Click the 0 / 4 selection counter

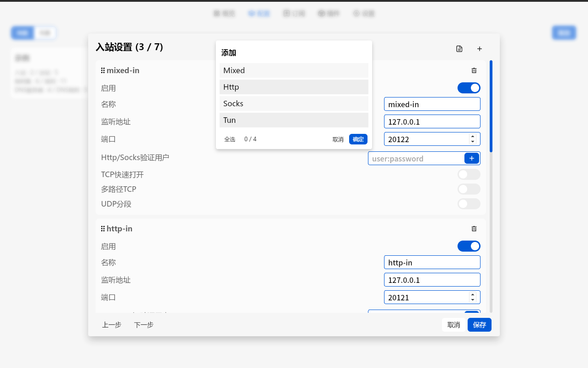[x=250, y=139]
